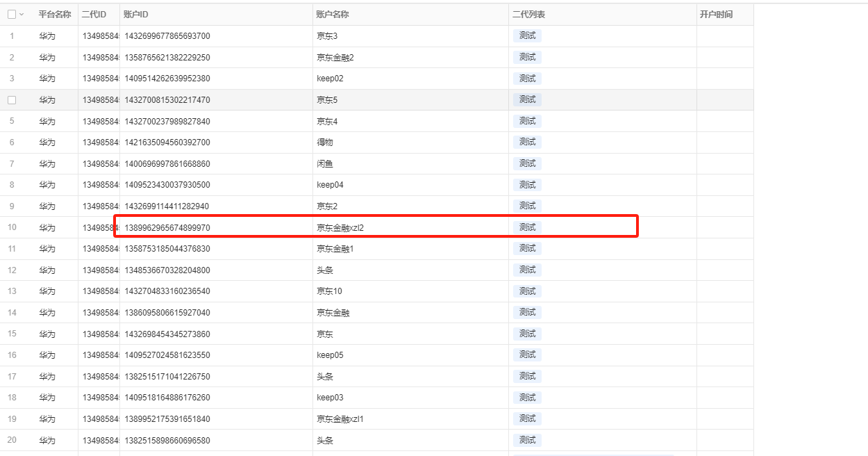Viewport: 868px width, 456px height.
Task: Click account name keep02
Action: coord(330,79)
